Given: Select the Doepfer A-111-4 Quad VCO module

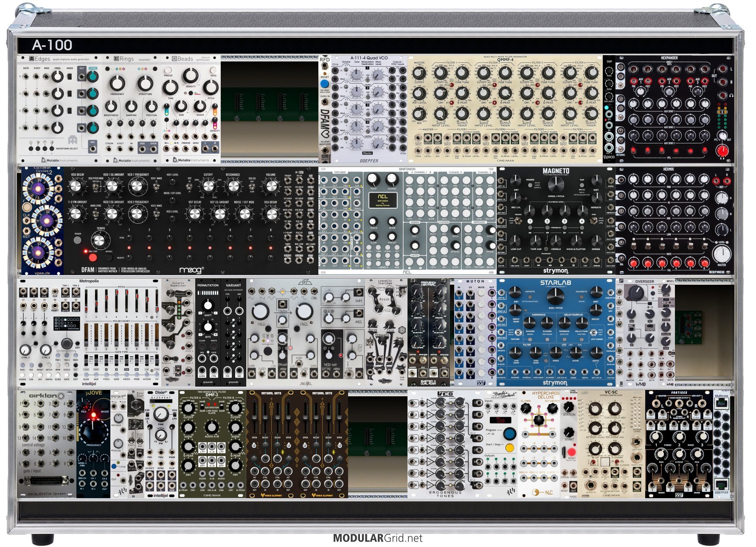Looking at the screenshot, I should (x=369, y=109).
